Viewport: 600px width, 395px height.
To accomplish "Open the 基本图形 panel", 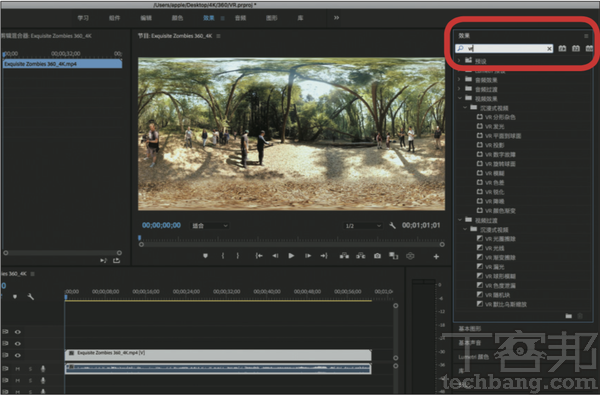I will pyautogui.click(x=470, y=328).
